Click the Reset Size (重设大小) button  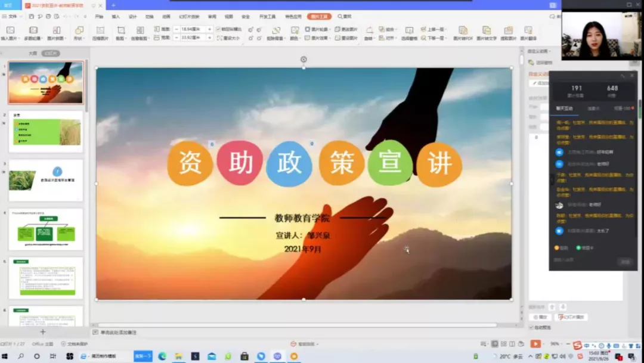point(229,38)
